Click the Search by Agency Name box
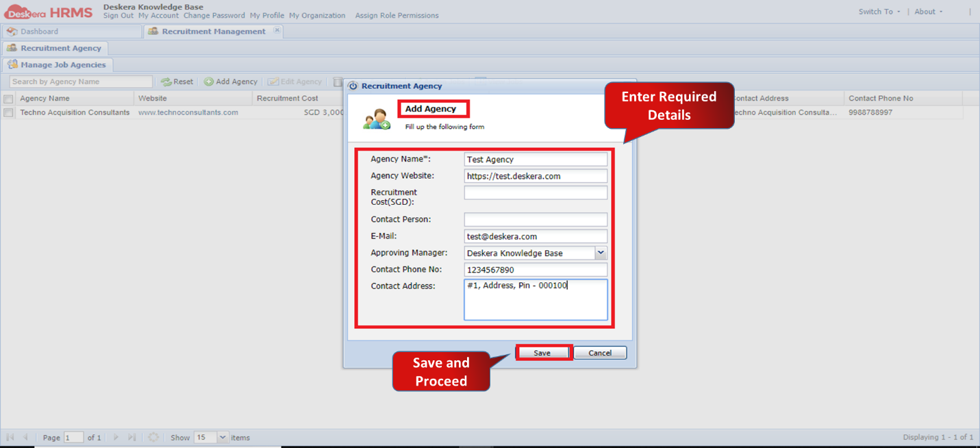The height and width of the screenshot is (448, 980). (x=81, y=82)
